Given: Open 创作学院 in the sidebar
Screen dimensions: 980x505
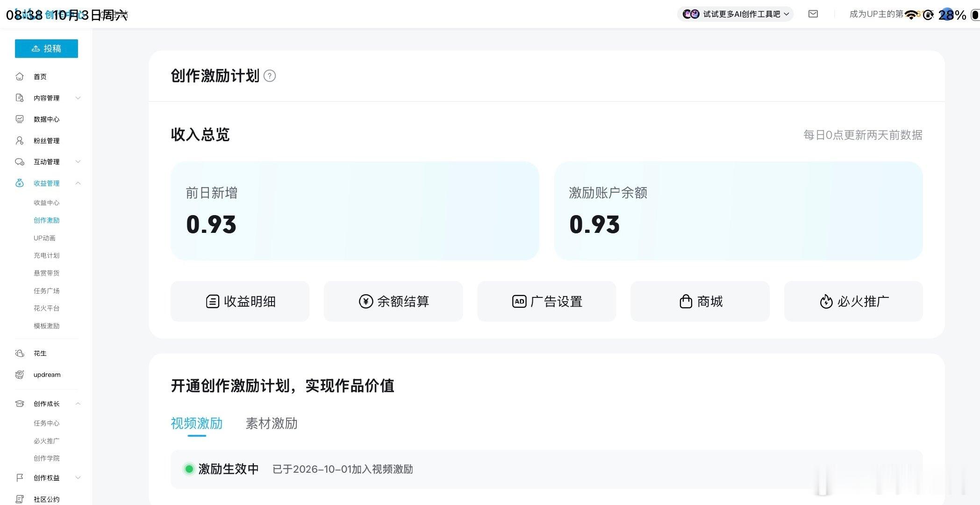Looking at the screenshot, I should 46,458.
